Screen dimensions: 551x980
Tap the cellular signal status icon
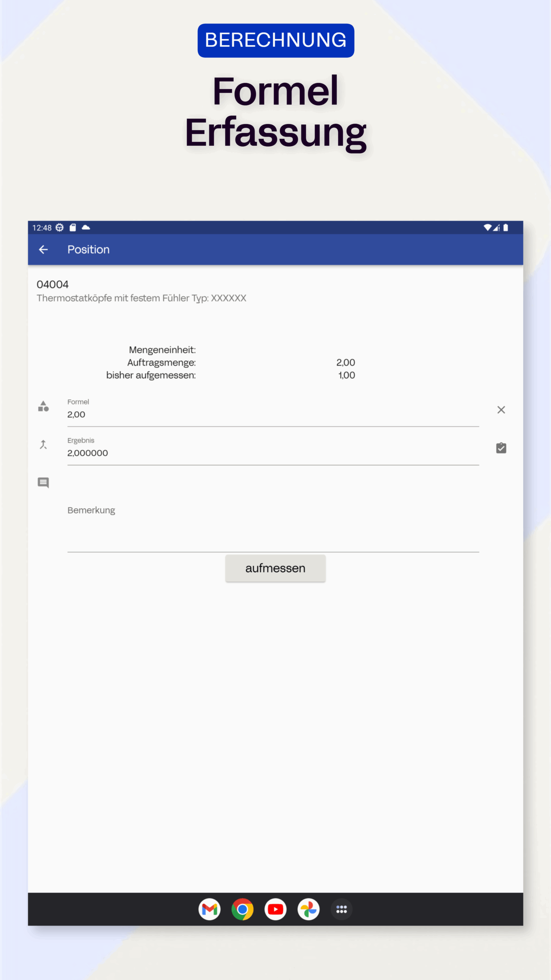496,227
